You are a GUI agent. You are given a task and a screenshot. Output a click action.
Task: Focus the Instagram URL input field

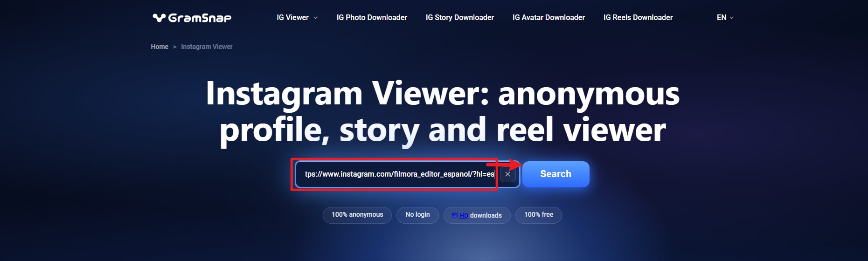397,174
